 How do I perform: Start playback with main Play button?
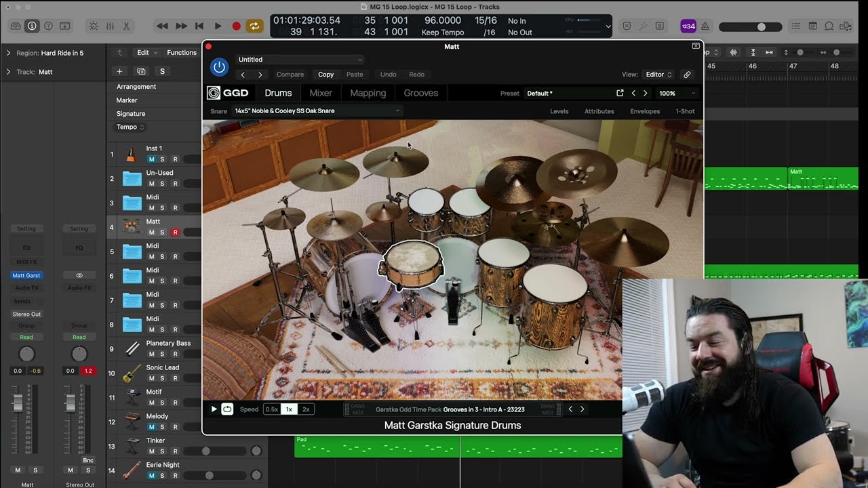coord(218,26)
